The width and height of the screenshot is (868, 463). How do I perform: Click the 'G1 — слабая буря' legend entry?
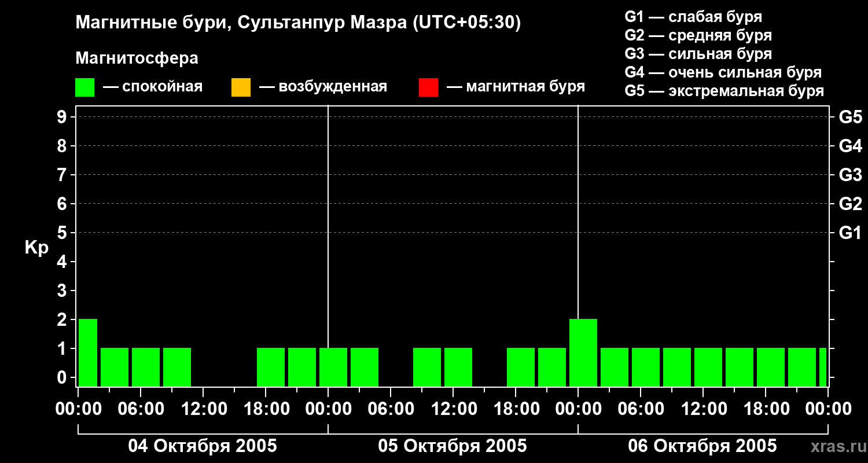tap(693, 17)
